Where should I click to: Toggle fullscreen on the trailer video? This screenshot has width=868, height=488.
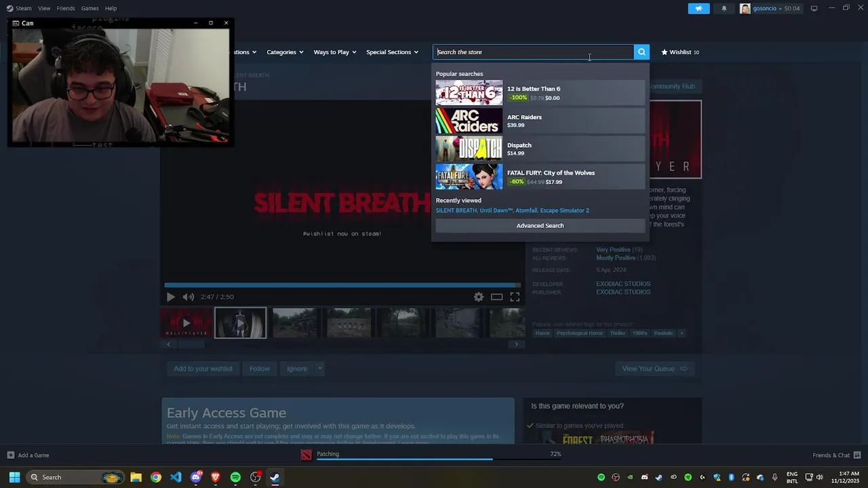515,297
